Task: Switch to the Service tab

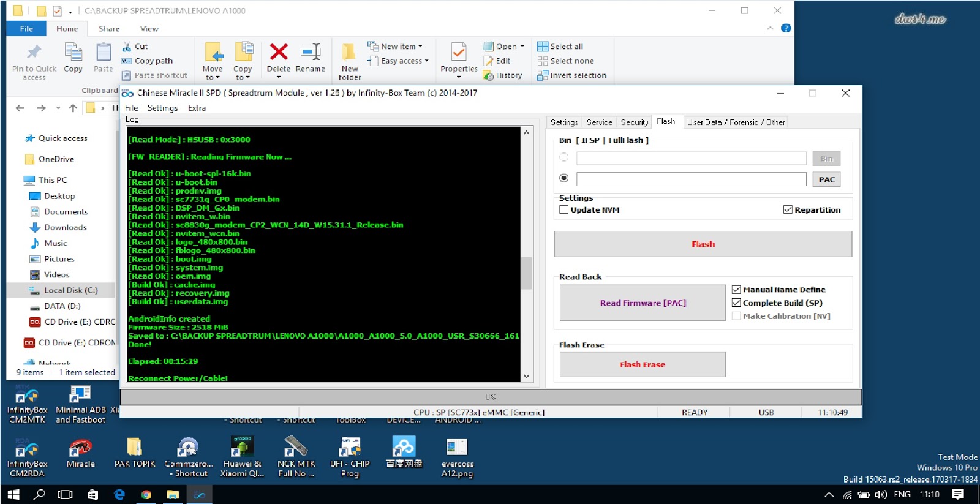Action: [599, 122]
